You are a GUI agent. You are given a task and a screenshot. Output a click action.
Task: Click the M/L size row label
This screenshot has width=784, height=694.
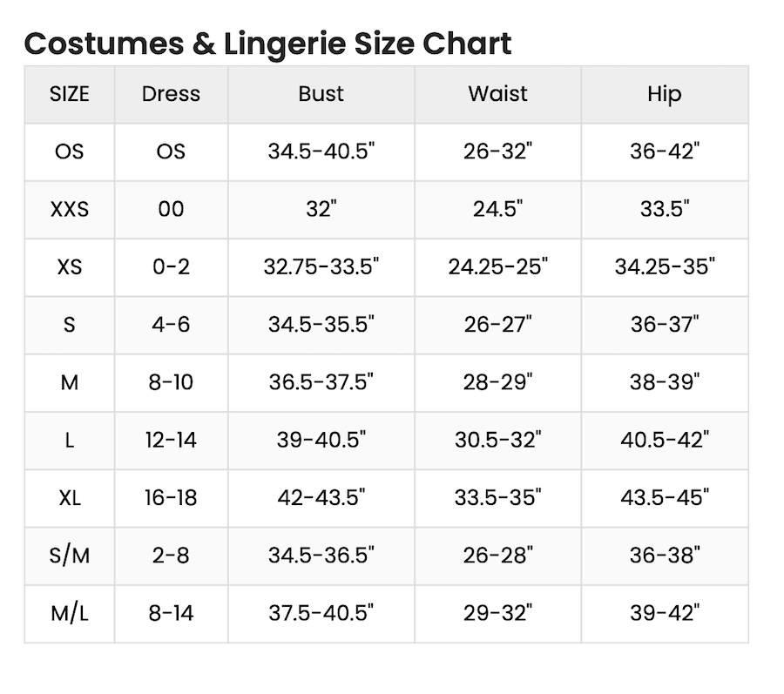pos(70,612)
